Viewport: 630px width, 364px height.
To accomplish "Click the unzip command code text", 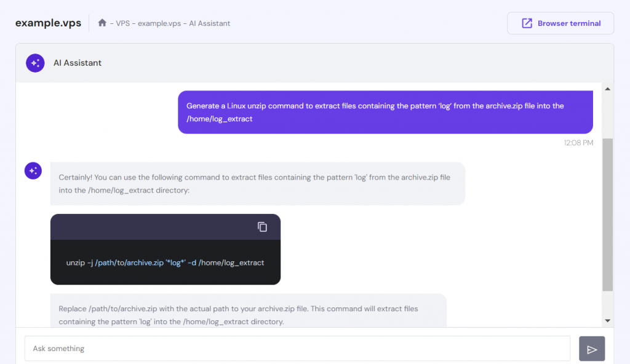I will (165, 263).
